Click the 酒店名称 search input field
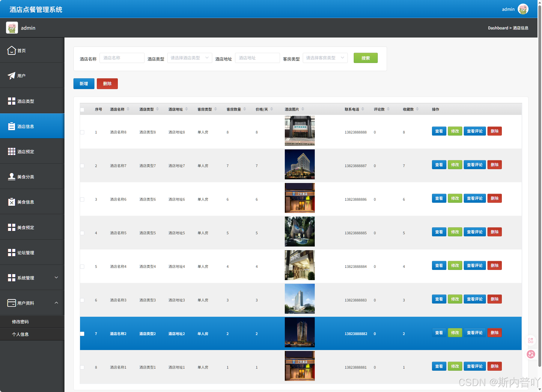The image size is (542, 392). [x=122, y=58]
